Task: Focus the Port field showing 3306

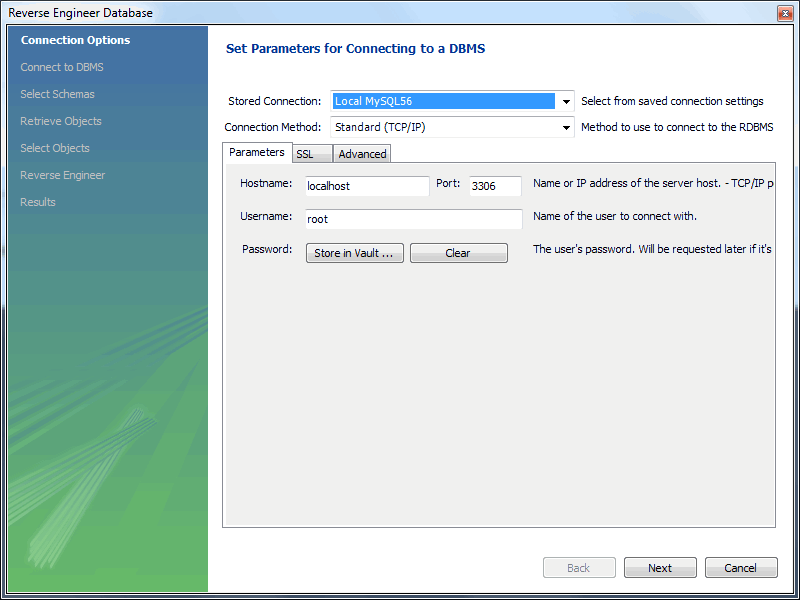Action: point(495,186)
